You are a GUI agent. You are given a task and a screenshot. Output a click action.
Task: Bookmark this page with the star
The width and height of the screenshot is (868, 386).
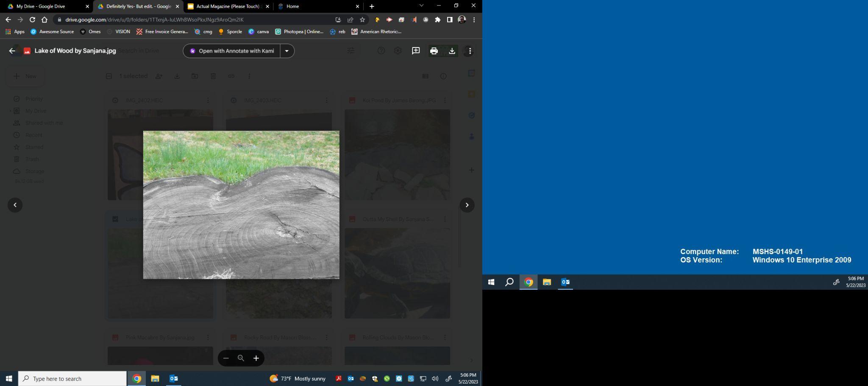[x=362, y=20]
